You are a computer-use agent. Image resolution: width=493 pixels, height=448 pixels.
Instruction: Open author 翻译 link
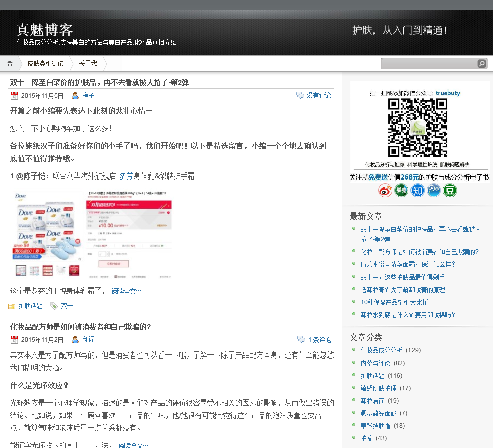point(88,339)
